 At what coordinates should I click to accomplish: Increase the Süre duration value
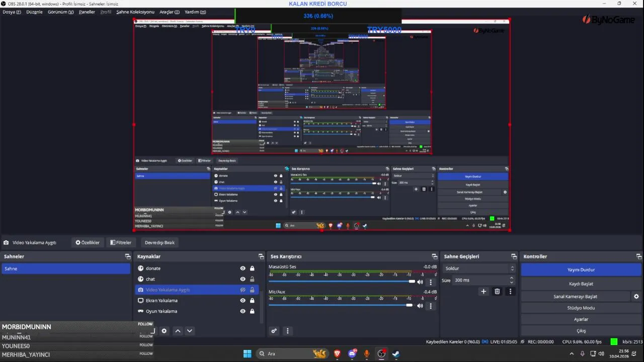tap(512, 278)
